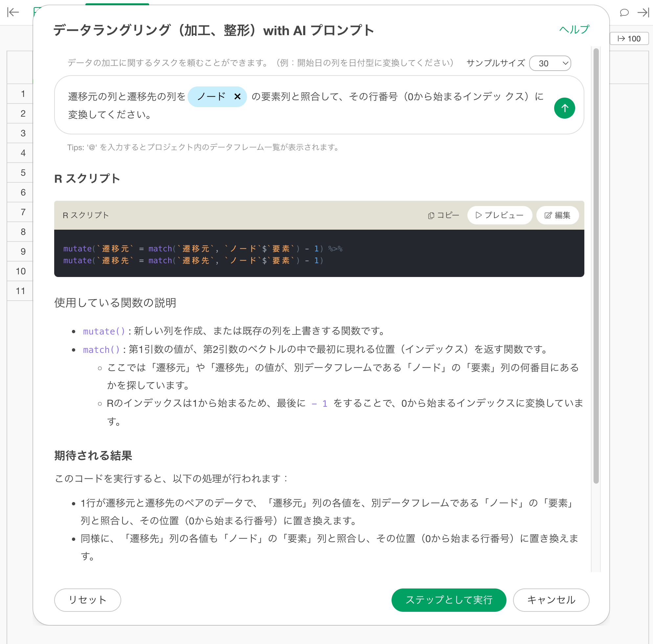Click the green send prompt arrow button
Image resolution: width=653 pixels, height=644 pixels.
564,108
